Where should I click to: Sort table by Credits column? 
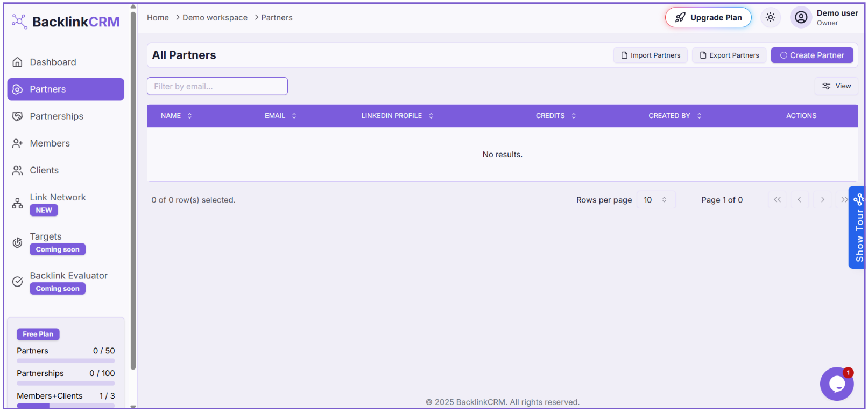coord(555,116)
